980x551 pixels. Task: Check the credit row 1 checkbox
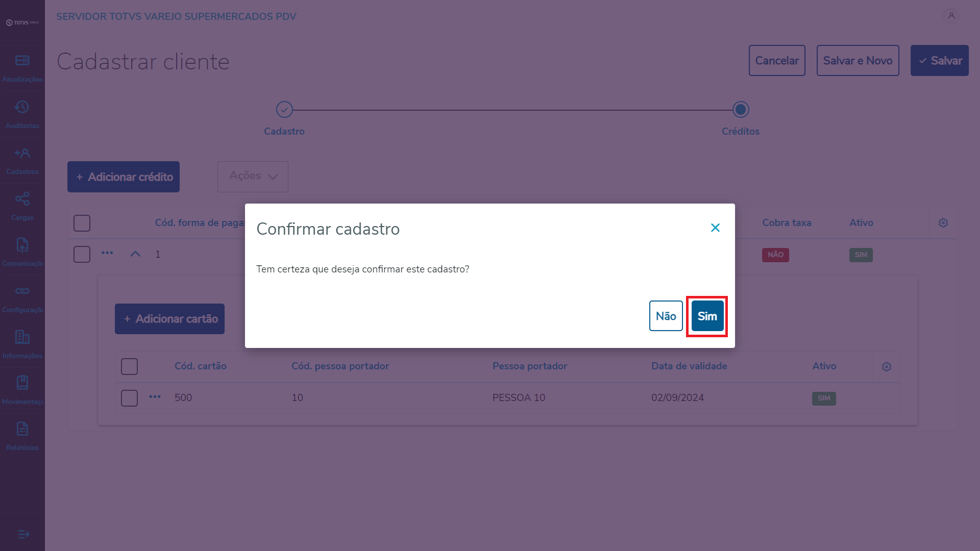(82, 254)
